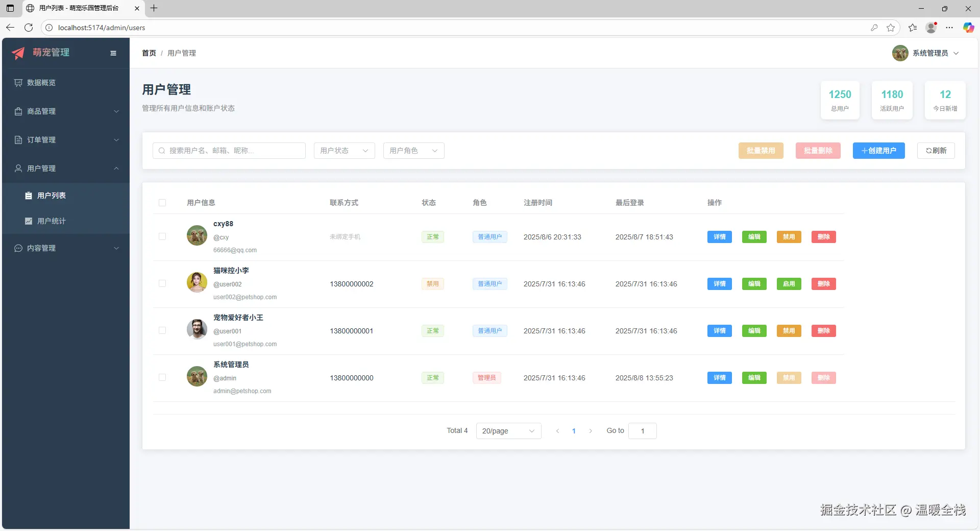Click 用户管理 breadcrumb item
Screen dimensions: 980x531
(x=182, y=53)
